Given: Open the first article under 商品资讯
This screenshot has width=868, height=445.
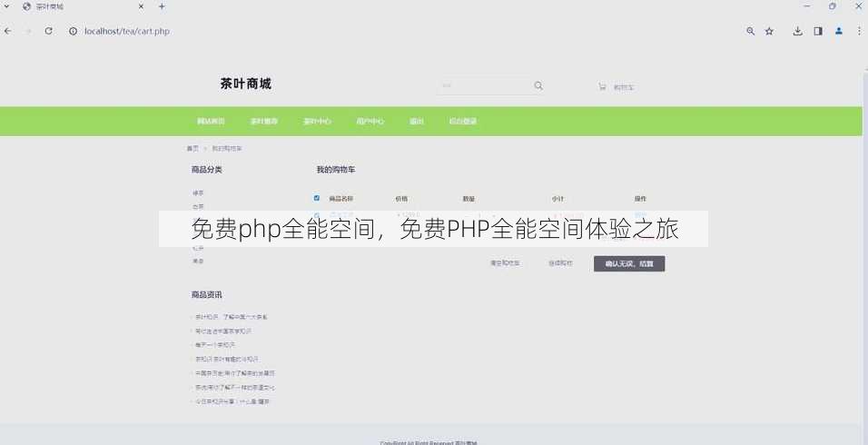Looking at the screenshot, I should tap(231, 317).
